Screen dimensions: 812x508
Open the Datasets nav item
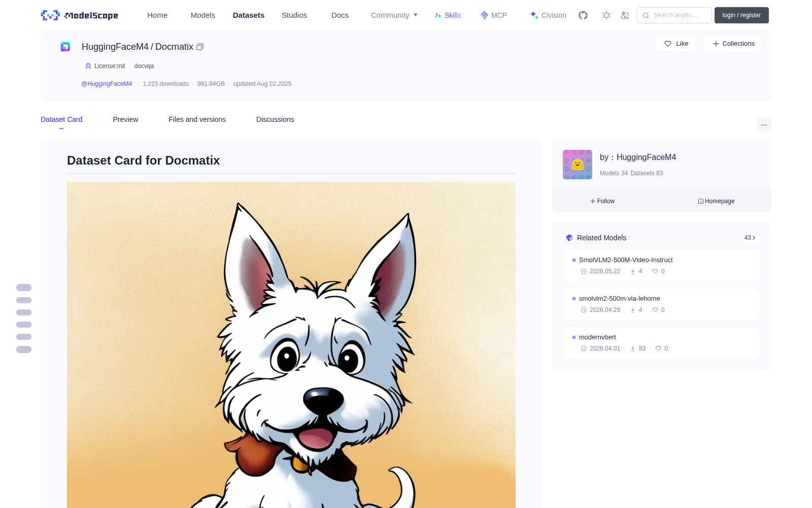click(x=249, y=15)
